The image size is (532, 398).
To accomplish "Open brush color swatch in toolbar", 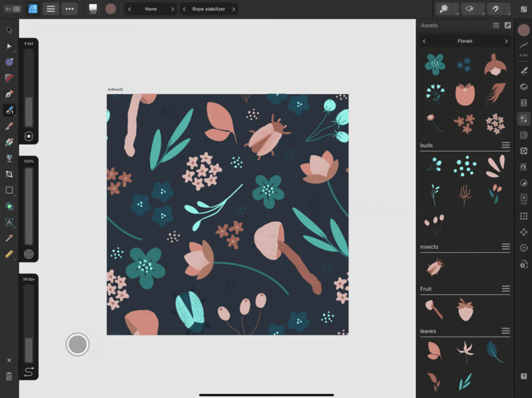I will coord(111,9).
